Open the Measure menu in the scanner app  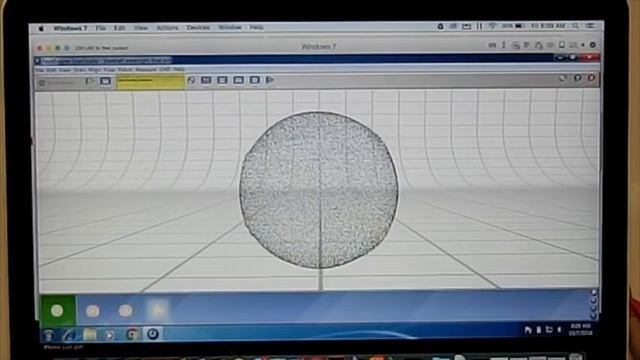(x=146, y=70)
